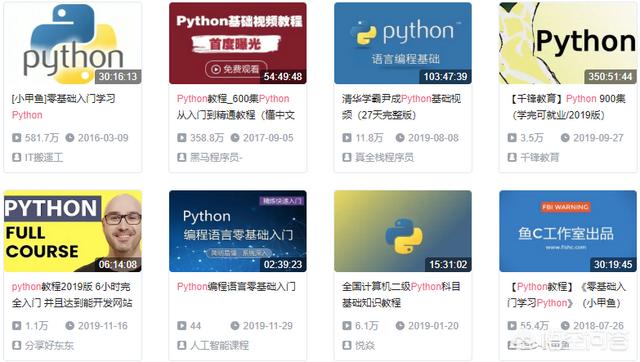The height and width of the screenshot is (362, 640).
Task: Click uploader icon beside 黑马程序员-
Action: [182, 157]
